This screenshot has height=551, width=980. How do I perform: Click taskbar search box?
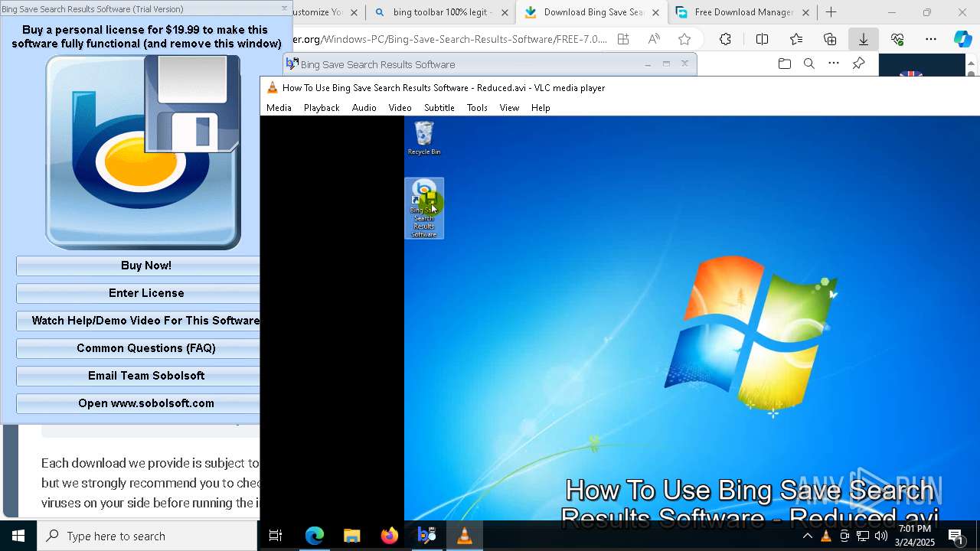click(147, 536)
